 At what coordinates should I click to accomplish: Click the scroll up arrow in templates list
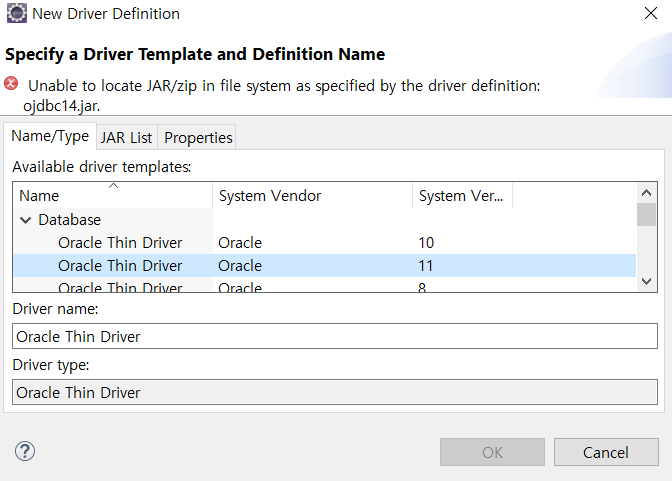tap(646, 192)
